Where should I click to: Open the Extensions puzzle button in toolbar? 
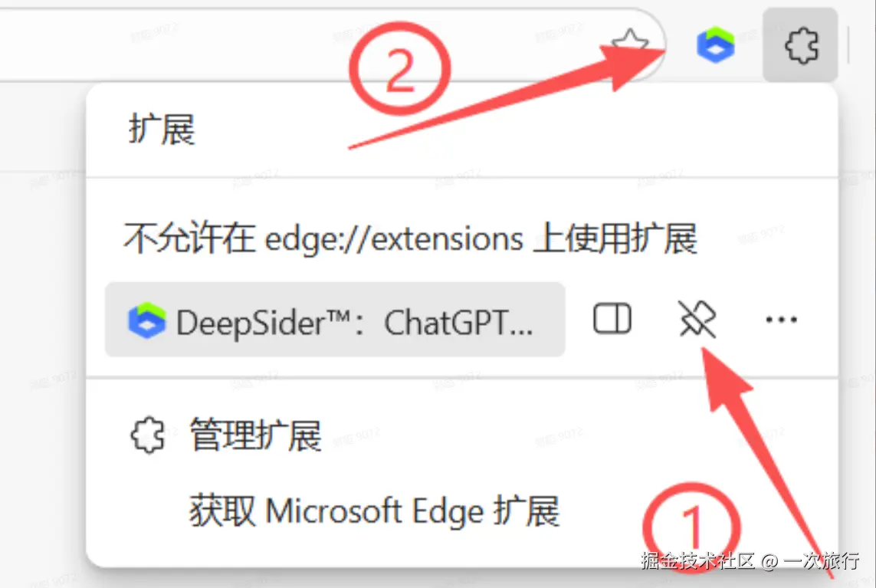click(x=801, y=45)
